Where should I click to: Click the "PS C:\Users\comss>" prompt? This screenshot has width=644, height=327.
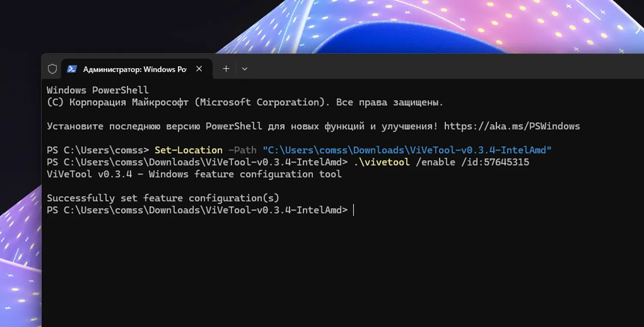pyautogui.click(x=97, y=150)
